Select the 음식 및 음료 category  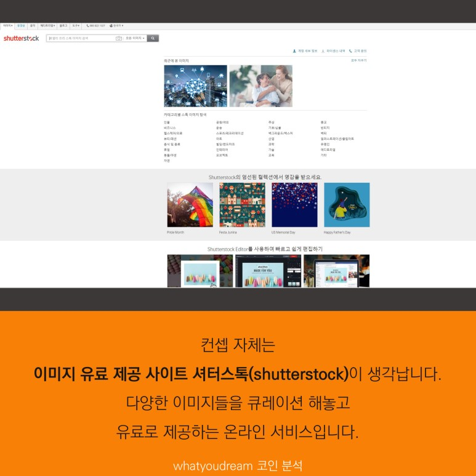(x=172, y=144)
